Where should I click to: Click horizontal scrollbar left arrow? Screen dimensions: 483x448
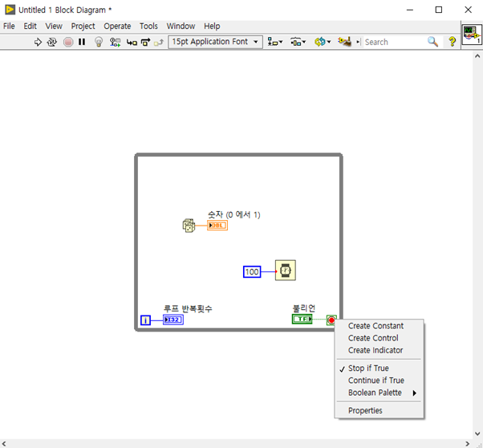click(x=4, y=444)
